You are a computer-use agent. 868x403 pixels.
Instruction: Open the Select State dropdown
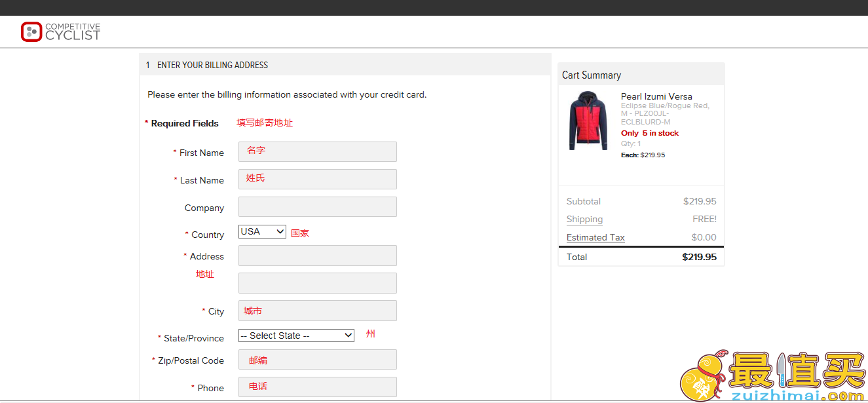point(296,336)
